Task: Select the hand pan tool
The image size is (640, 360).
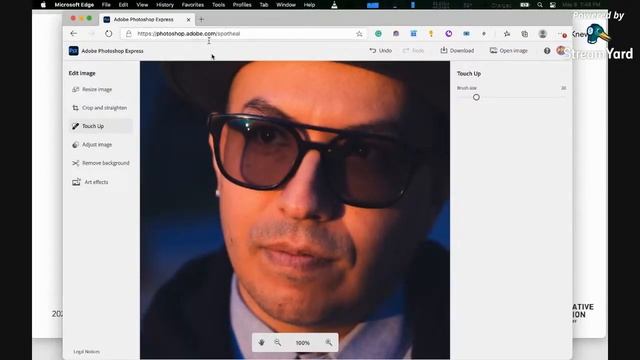Action: [x=262, y=342]
